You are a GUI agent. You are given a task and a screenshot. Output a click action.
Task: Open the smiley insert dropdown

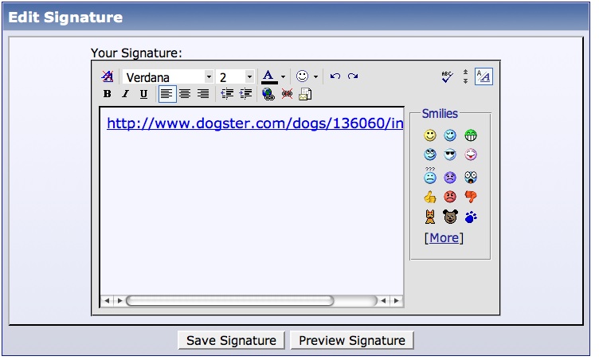point(315,77)
